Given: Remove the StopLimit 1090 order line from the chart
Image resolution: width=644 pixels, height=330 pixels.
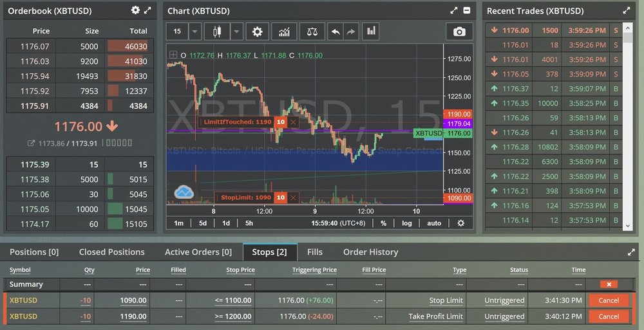Looking at the screenshot, I should click(x=294, y=198).
